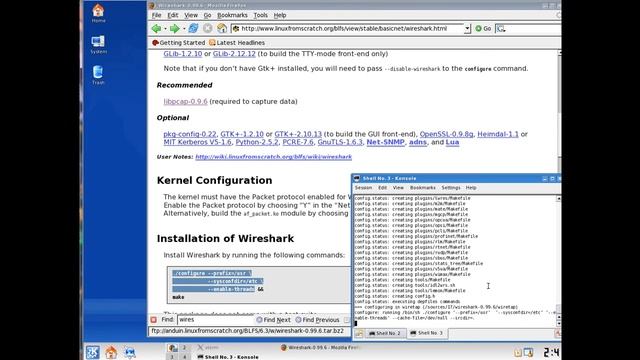Open the Konsole Edit menu
This screenshot has height=360, width=640.
pos(382,188)
